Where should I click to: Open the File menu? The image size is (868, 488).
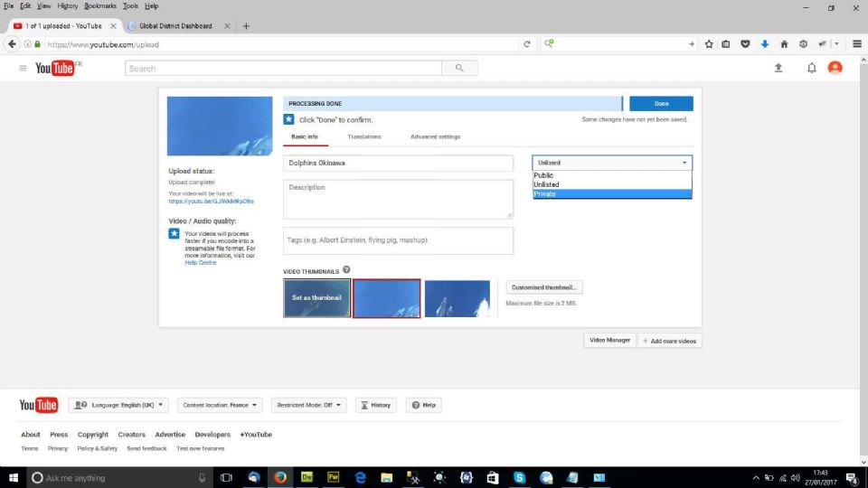click(8, 6)
